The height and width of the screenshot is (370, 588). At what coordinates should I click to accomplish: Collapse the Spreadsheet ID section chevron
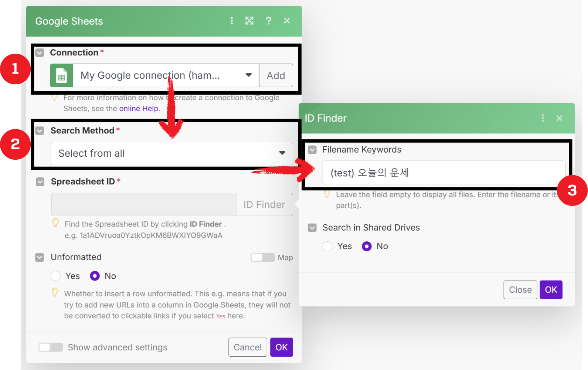point(40,182)
